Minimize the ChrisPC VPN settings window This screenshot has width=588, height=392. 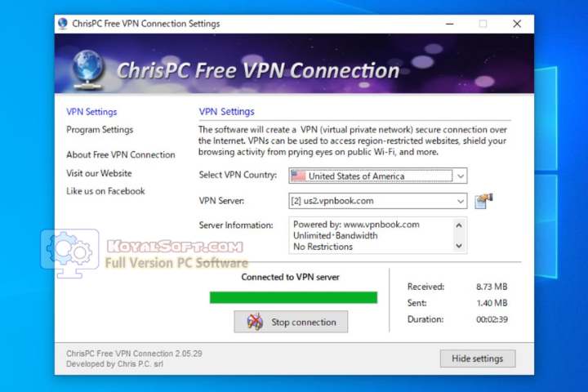450,24
